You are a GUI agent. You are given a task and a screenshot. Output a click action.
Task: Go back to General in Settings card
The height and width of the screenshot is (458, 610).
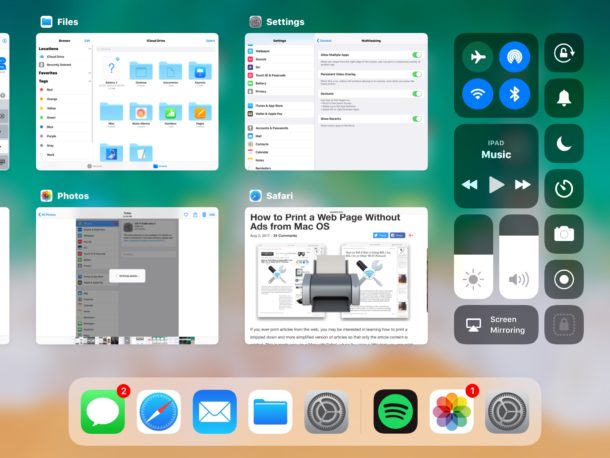[324, 40]
